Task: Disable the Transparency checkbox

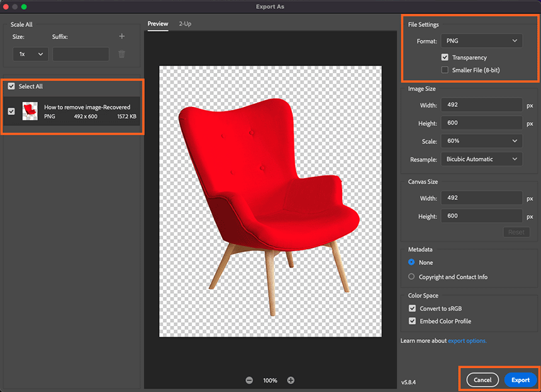Action: coord(445,57)
